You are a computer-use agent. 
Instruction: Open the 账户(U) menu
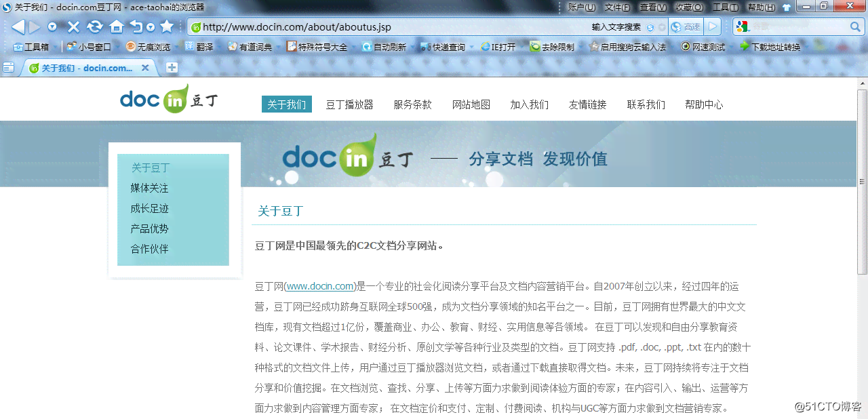tap(582, 7)
